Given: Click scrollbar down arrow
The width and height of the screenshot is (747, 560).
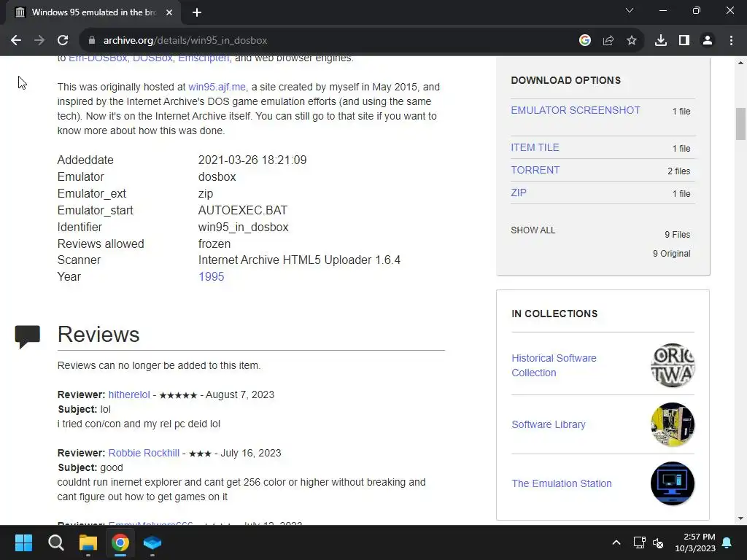Looking at the screenshot, I should coord(740,518).
